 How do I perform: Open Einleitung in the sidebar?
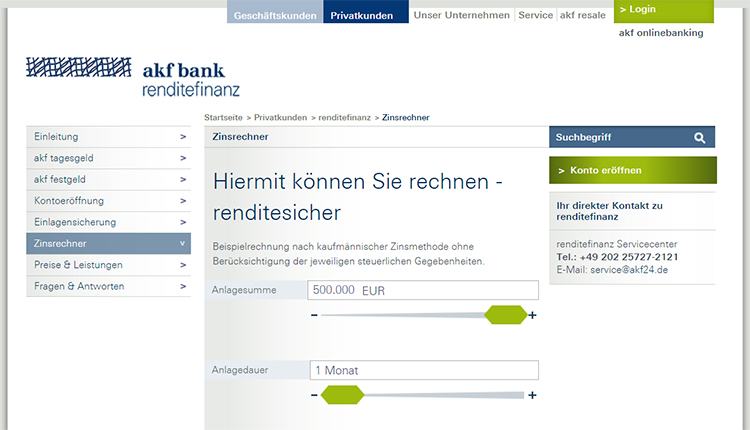tap(109, 137)
